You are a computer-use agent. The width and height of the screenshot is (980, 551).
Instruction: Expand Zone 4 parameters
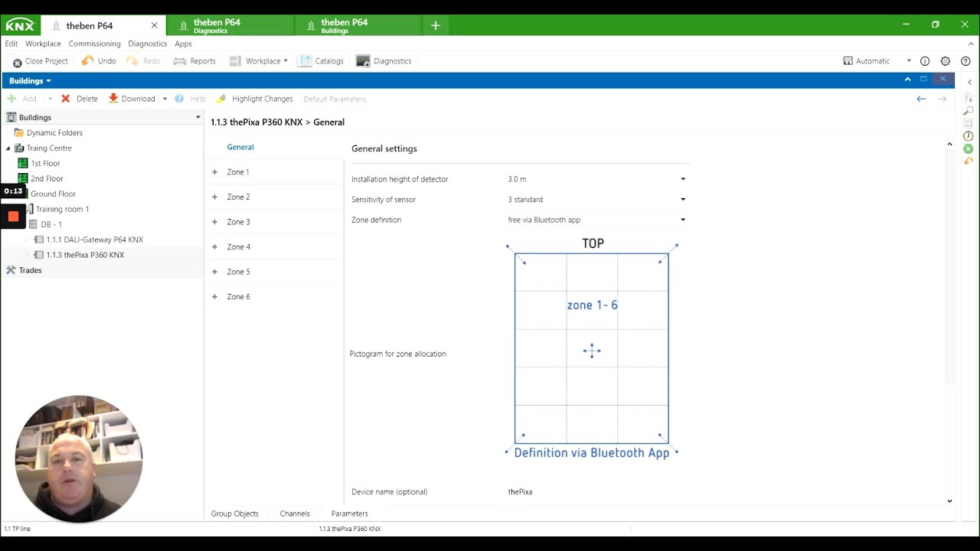214,246
